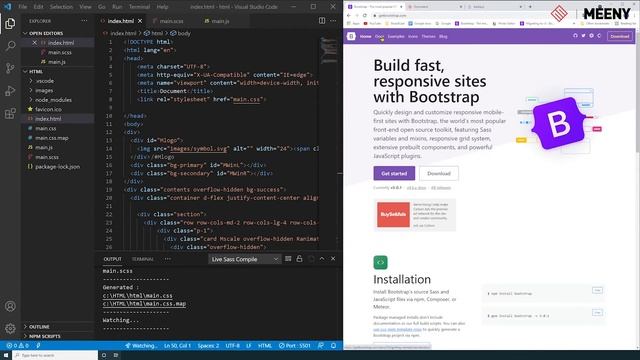
Task: Toggle Live Server Port 5501
Action: click(295, 345)
